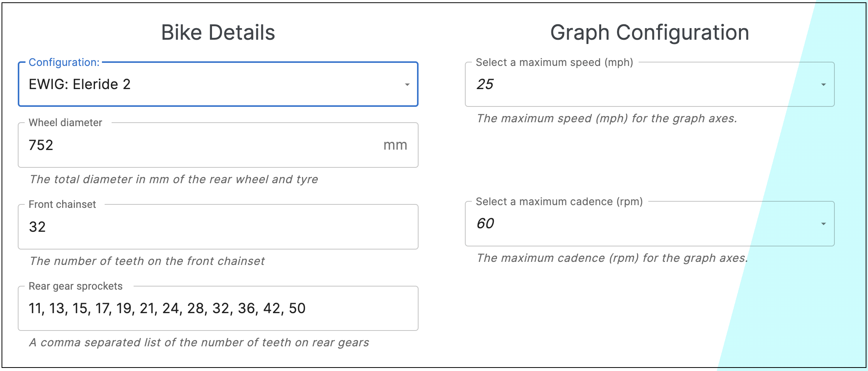This screenshot has height=371, width=868.
Task: Expand the maximum speed dropdown
Action: (649, 84)
